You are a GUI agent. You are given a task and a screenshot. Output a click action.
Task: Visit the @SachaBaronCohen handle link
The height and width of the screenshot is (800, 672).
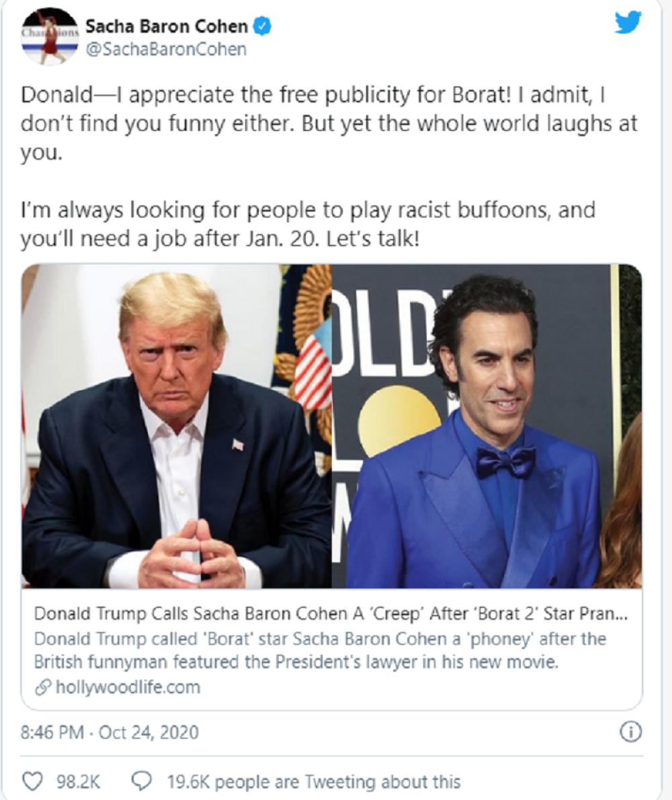(163, 50)
